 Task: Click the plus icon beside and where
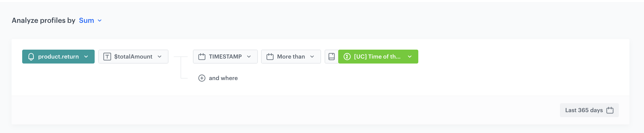(202, 78)
